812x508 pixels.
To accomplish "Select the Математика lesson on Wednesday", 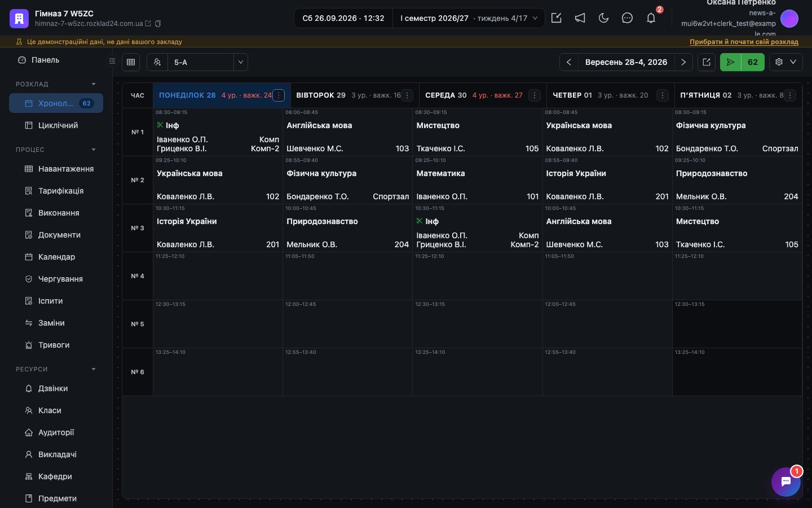I will pyautogui.click(x=478, y=180).
